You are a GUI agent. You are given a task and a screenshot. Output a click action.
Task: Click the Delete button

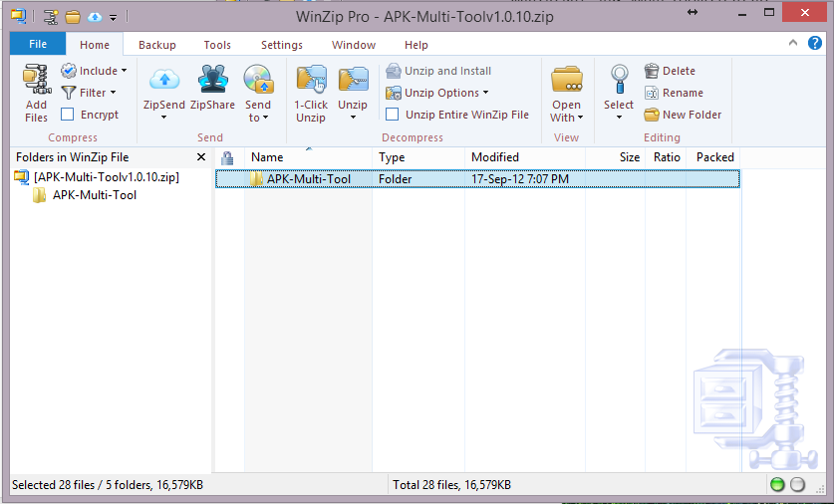(670, 71)
